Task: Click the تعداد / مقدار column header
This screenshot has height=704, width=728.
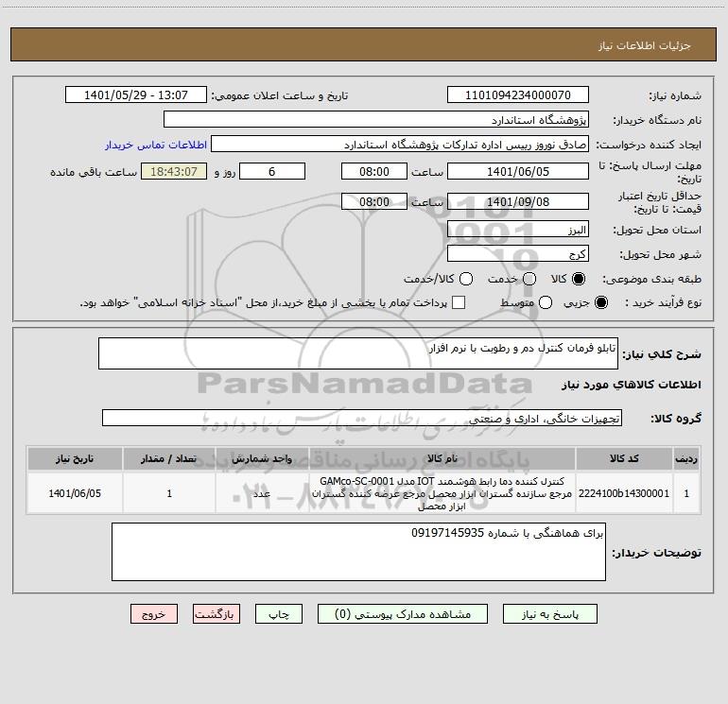Action: (169, 459)
